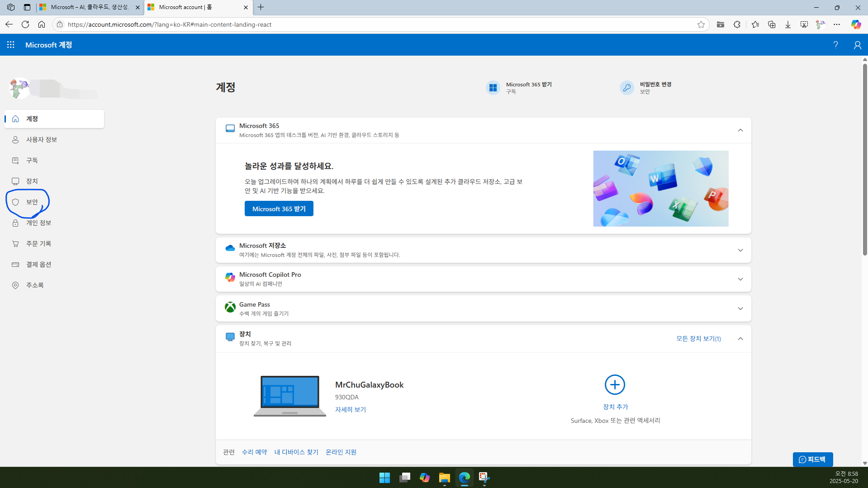
Task: Open Edge settings and more menu
Action: [x=837, y=24]
